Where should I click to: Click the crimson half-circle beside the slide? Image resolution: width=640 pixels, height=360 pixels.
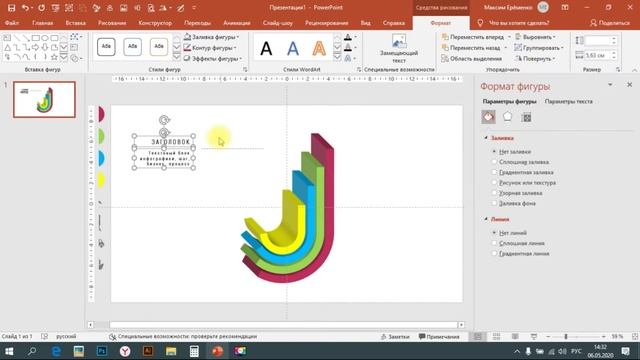pos(101,114)
